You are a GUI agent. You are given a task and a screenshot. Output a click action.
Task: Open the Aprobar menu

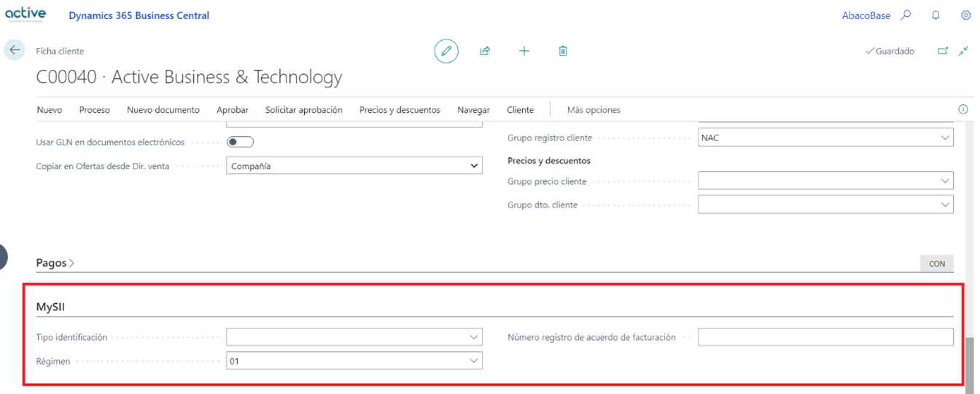233,110
